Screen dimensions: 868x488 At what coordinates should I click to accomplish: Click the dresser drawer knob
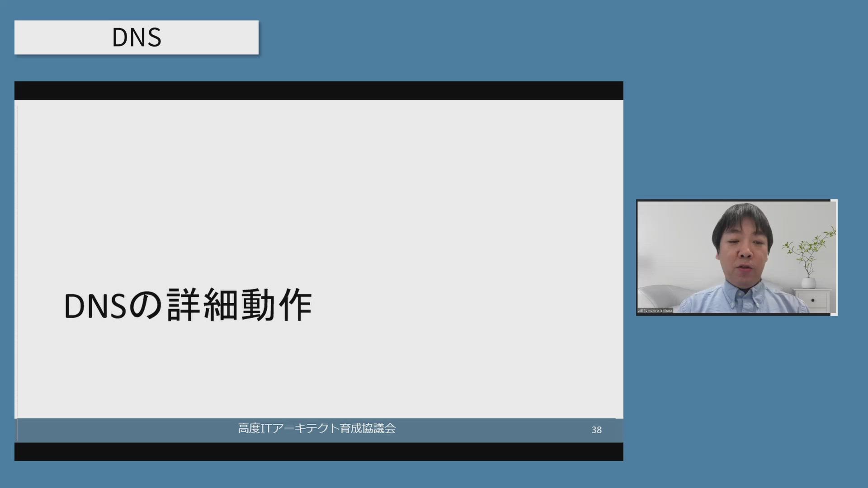click(812, 300)
